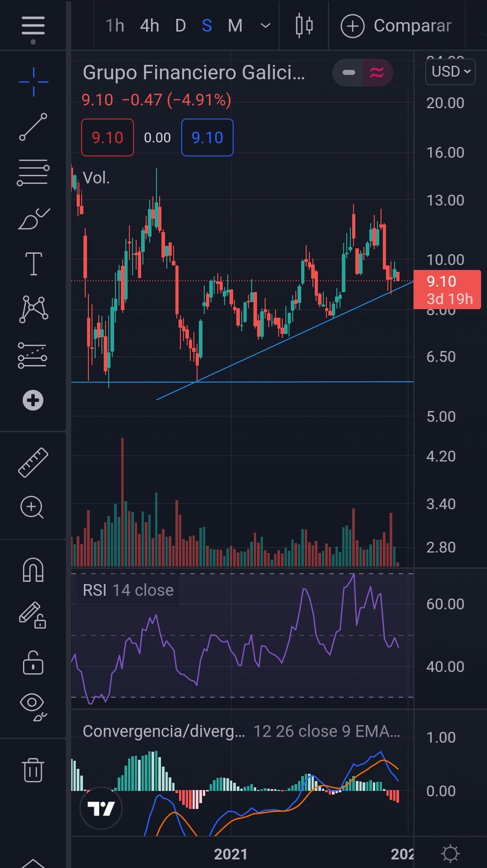Toggle magnet mode for drawings
487x868 pixels.
pos(33,570)
